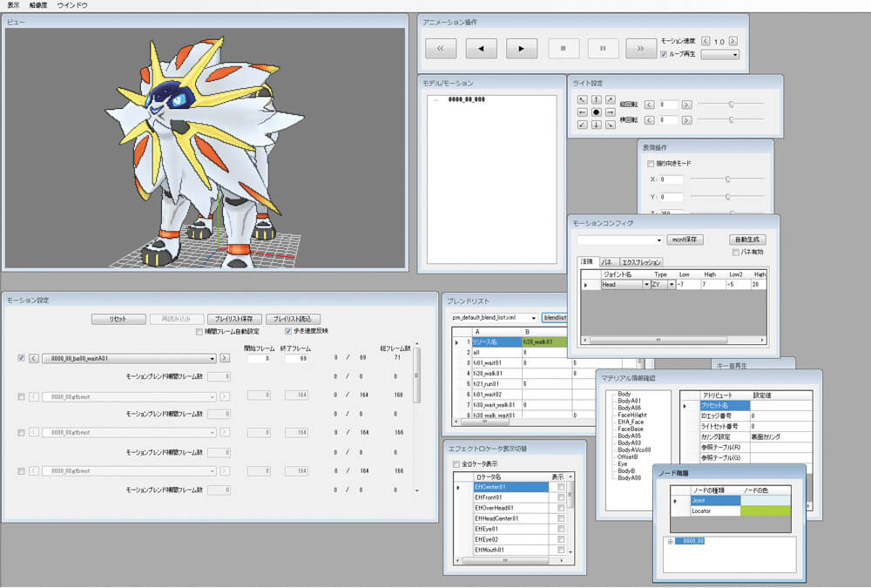This screenshot has width=871, height=588.
Task: Point light to upper-right direction
Action: [x=610, y=99]
